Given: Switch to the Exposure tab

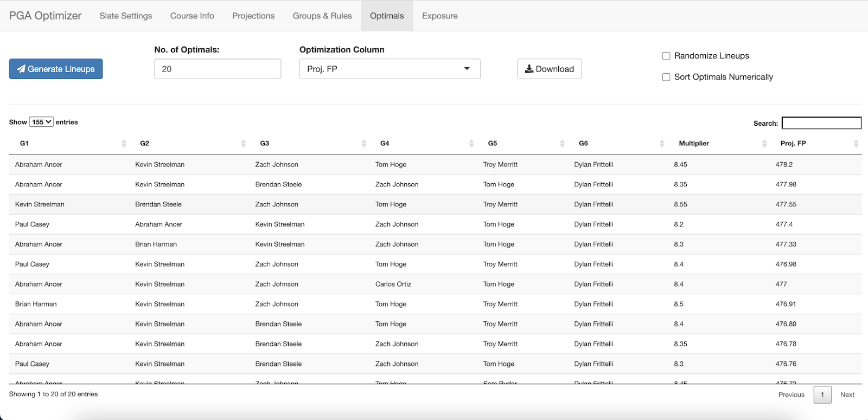Looking at the screenshot, I should [439, 16].
